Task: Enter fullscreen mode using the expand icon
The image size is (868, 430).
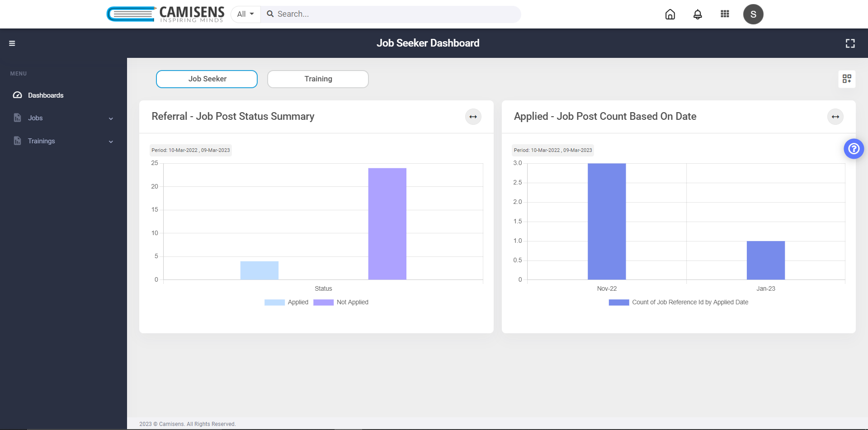Action: coord(850,43)
